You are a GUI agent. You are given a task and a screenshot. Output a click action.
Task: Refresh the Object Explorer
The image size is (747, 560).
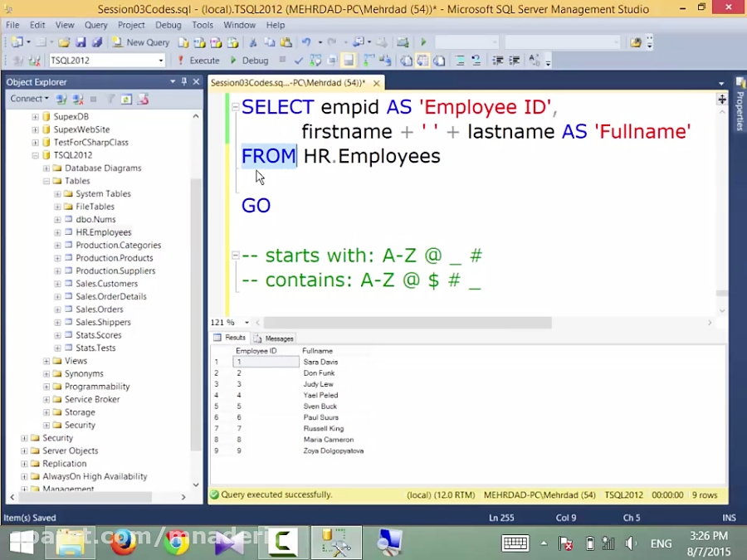[x=125, y=100]
